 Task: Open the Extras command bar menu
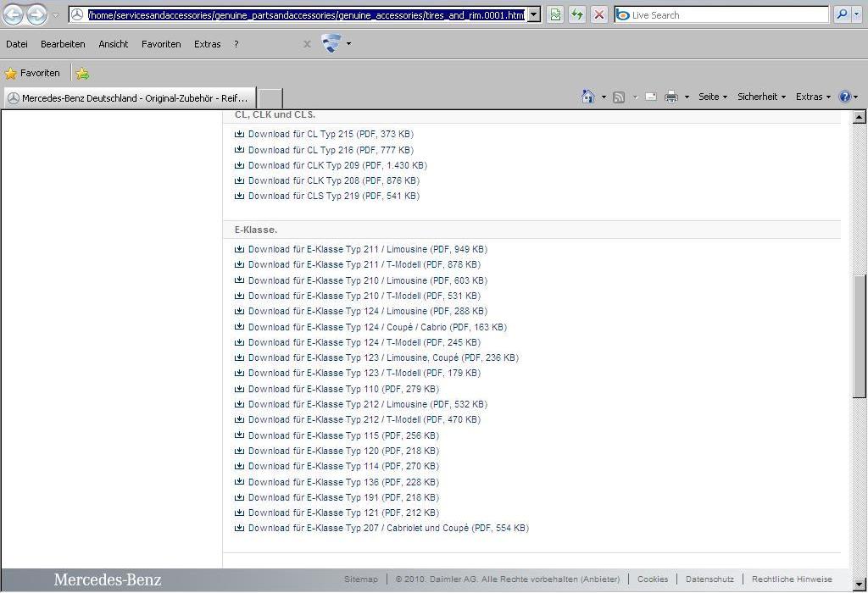pos(813,97)
